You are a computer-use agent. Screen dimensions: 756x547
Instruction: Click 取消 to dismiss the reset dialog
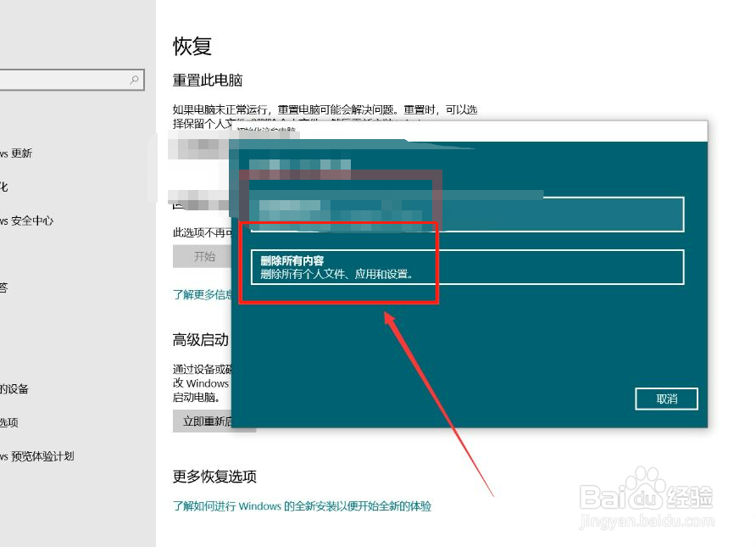[x=666, y=399]
